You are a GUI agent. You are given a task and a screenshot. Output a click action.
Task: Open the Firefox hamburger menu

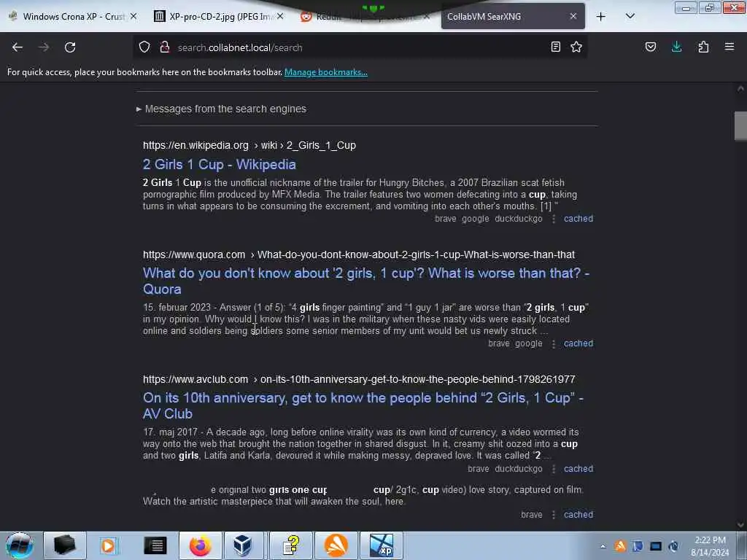pos(729,47)
